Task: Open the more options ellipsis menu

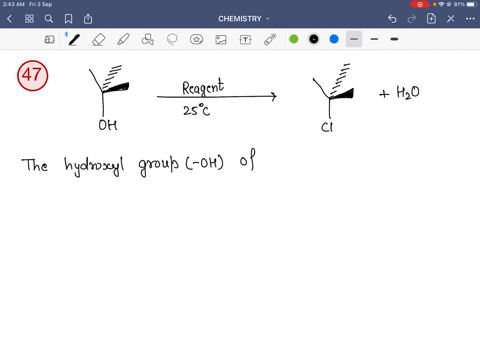Action: click(x=470, y=19)
